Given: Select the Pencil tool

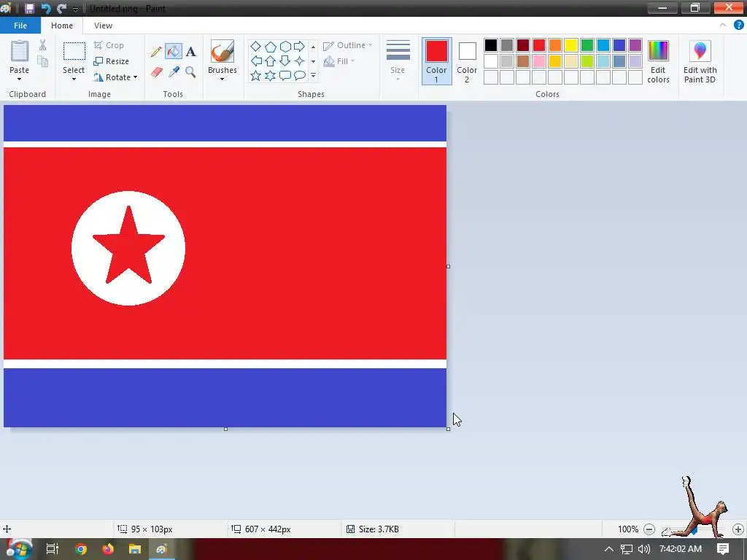Looking at the screenshot, I should tap(156, 52).
